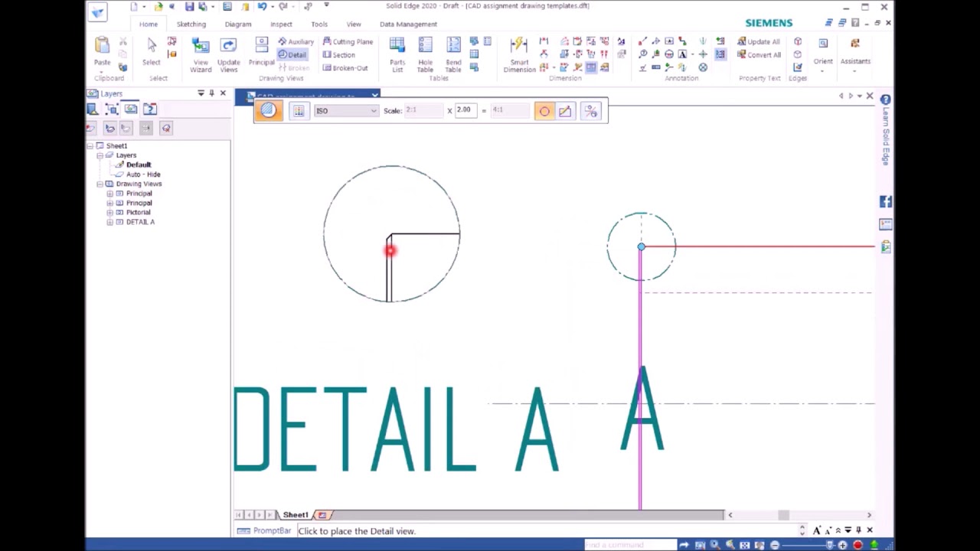Select the Broken-Out section command
Viewport: 980px width, 551px height.
click(x=345, y=67)
